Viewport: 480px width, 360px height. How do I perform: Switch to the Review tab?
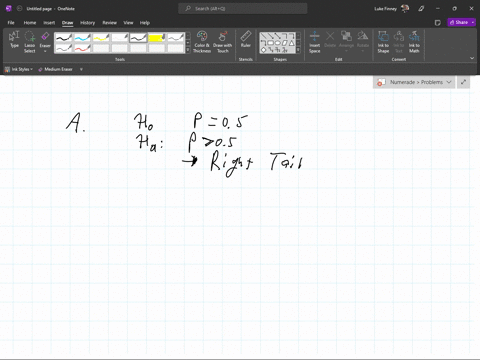tap(109, 23)
